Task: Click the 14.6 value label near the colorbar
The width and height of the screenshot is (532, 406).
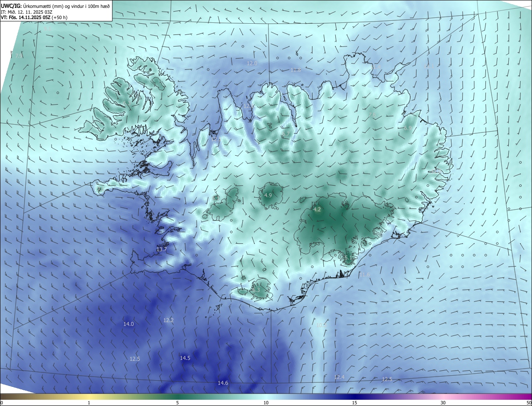Action: 223,383
